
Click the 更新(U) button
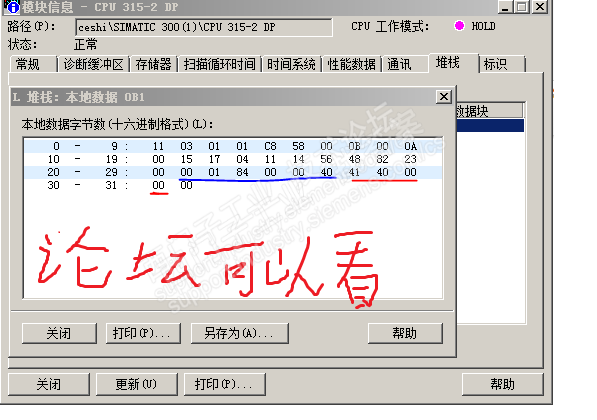click(136, 384)
